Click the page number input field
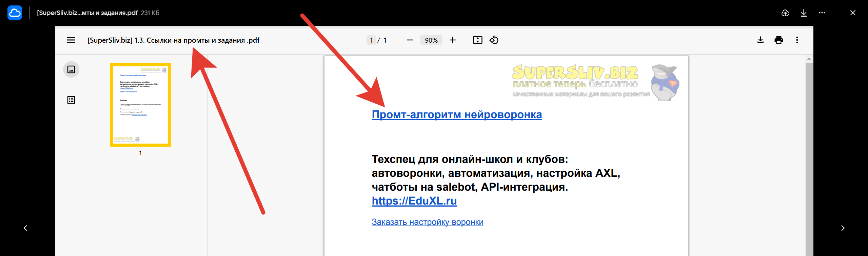This screenshot has width=868, height=256. 371,40
